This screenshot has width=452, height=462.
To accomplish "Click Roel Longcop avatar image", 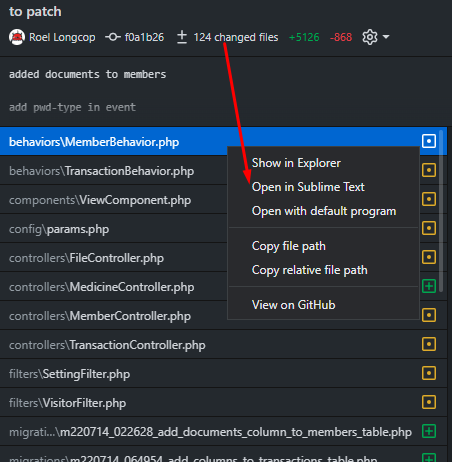I will (x=17, y=37).
